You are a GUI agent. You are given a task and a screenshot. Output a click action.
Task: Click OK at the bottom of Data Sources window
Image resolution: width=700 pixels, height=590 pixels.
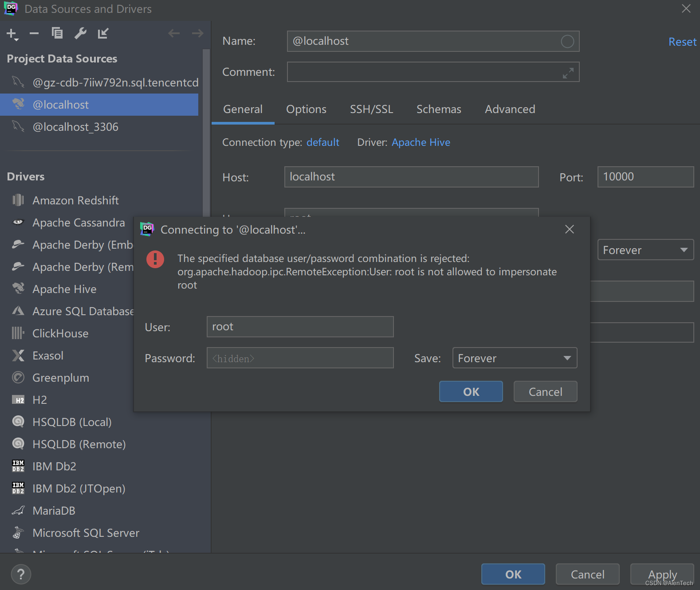pos(513,574)
